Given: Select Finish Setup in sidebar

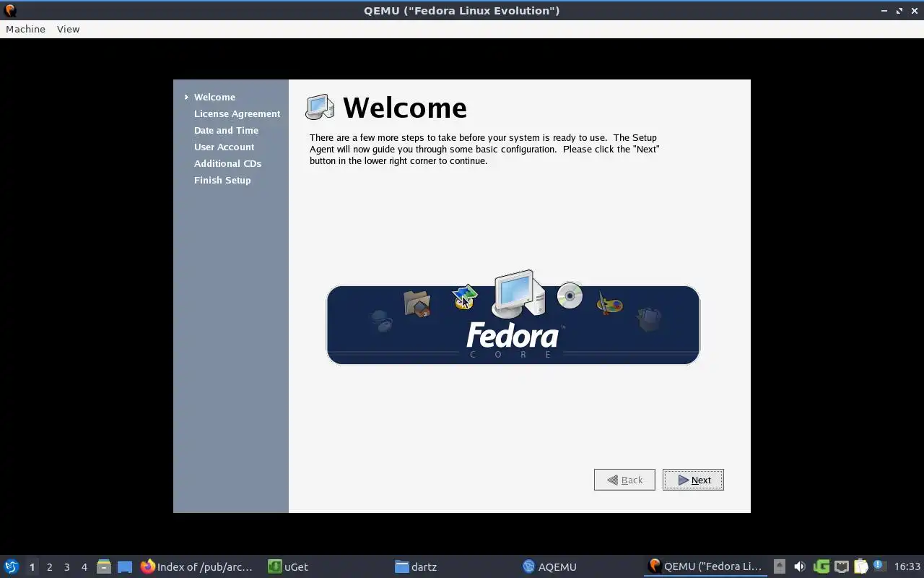Looking at the screenshot, I should 222,180.
